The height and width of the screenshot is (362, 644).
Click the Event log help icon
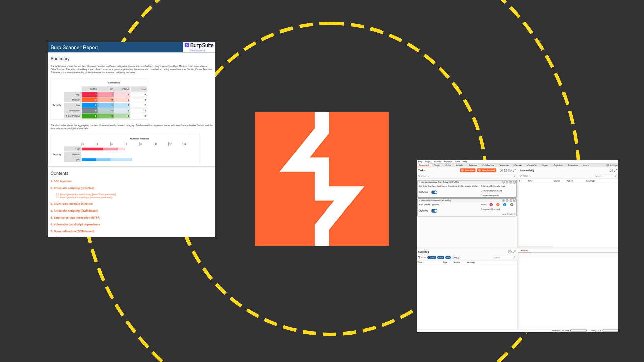[x=510, y=252]
